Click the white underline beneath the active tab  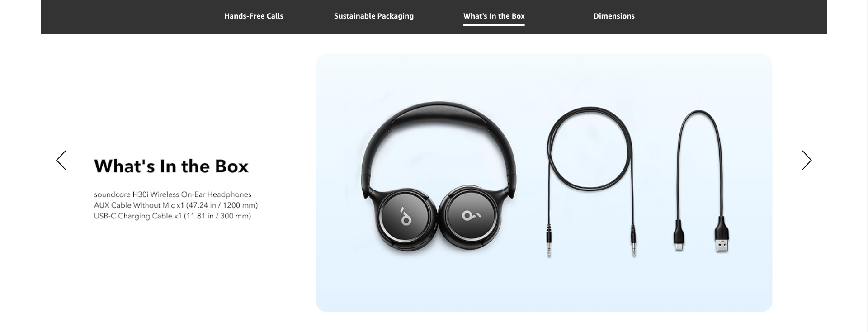click(x=494, y=25)
